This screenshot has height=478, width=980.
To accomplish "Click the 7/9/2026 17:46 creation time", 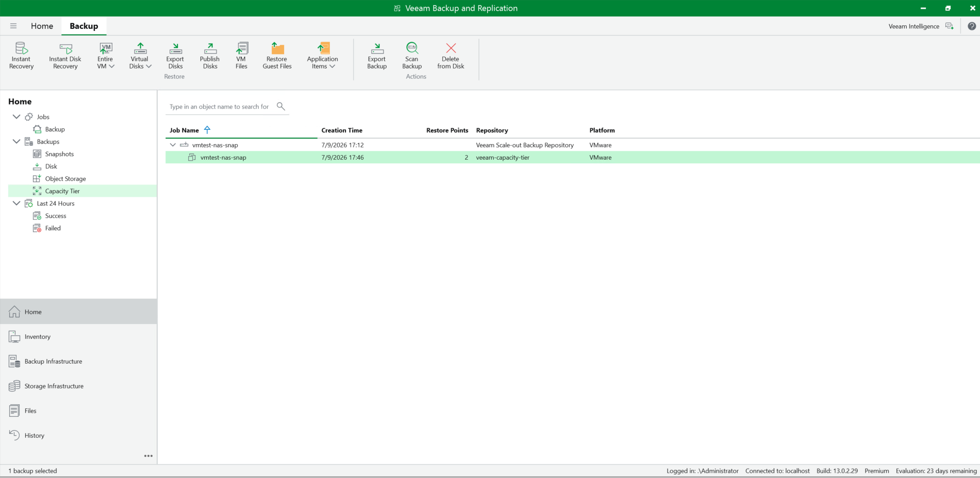I will [342, 158].
